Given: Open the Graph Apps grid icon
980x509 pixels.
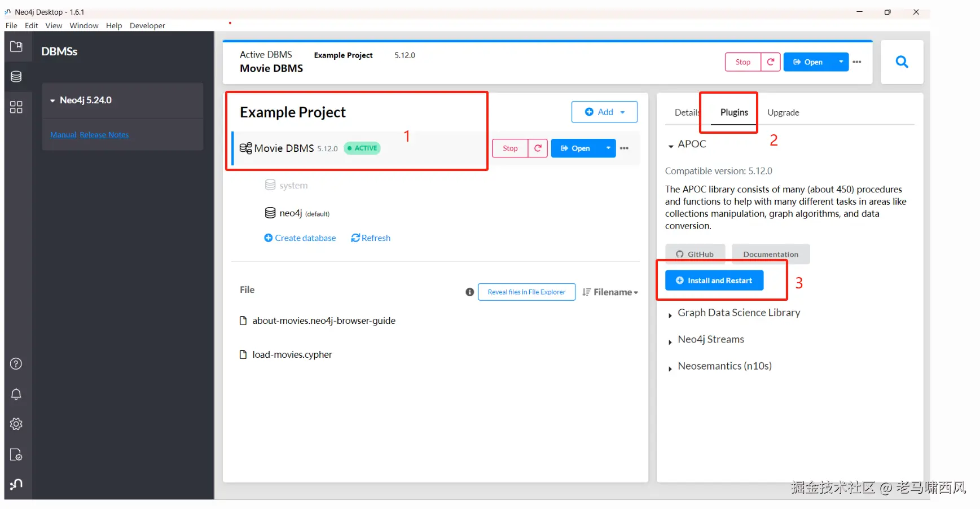Looking at the screenshot, I should 16,107.
